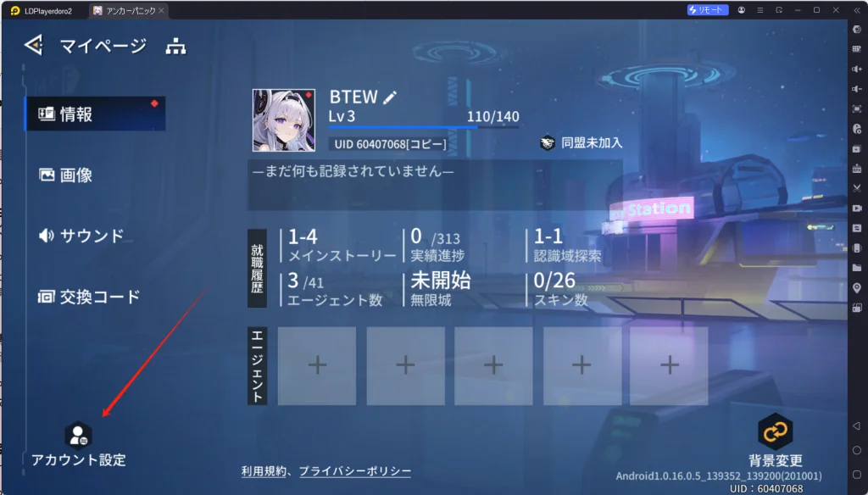Screen dimensions: 868x495
Task: Open the 利用規約 link
Action: click(x=264, y=471)
